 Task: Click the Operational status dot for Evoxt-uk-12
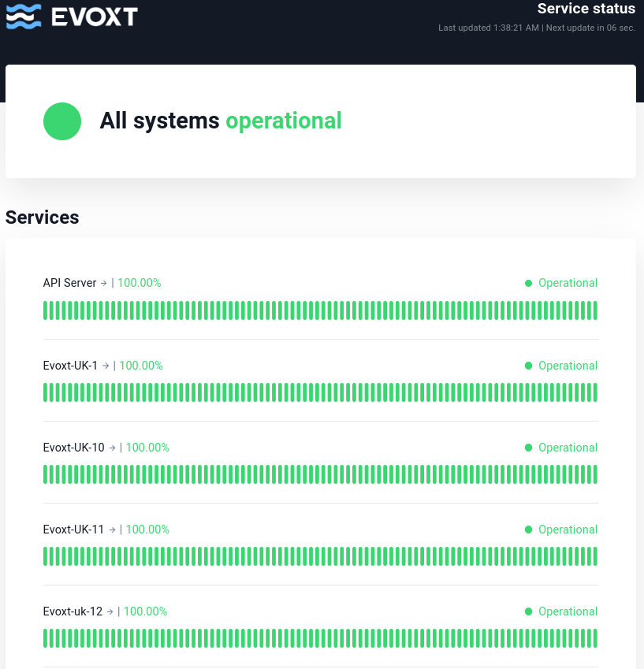[528, 611]
